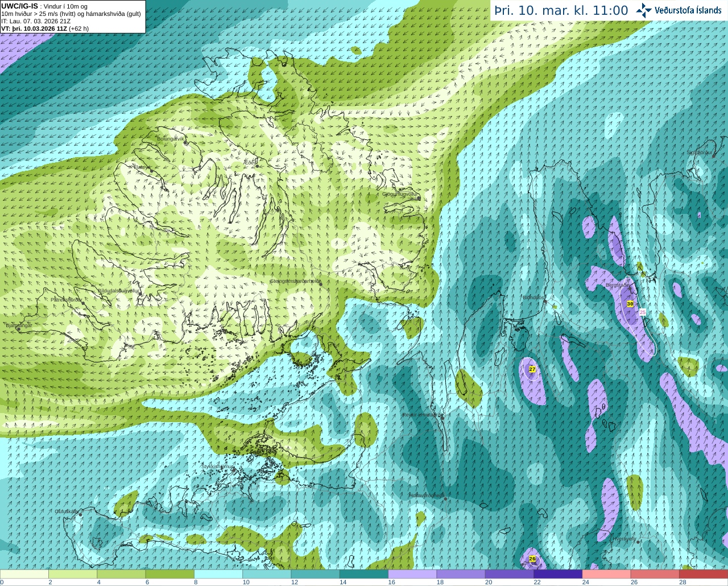Click the Reykir í Hrútafirði station label
The image size is (728, 586).
pyautogui.click(x=423, y=415)
